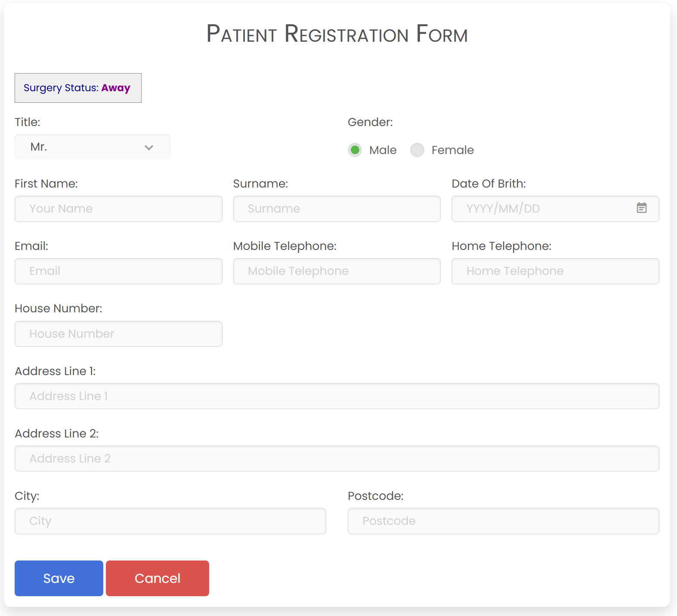The width and height of the screenshot is (677, 616).
Task: Click the Postcode: label
Action: click(376, 496)
